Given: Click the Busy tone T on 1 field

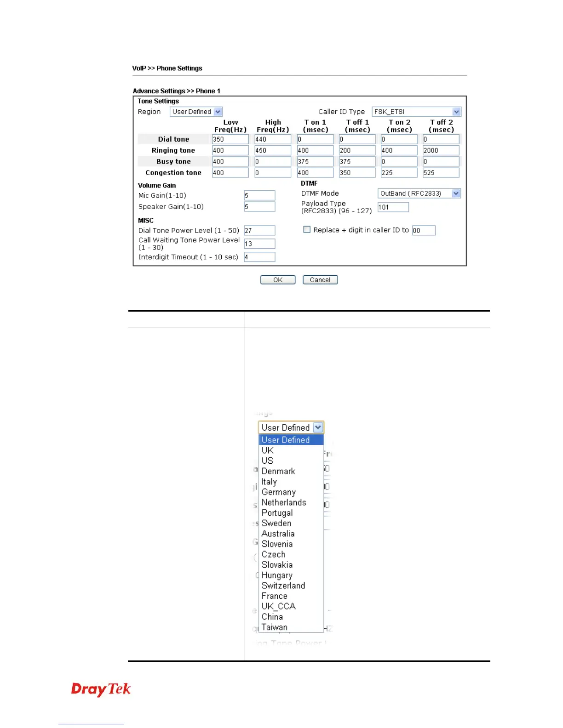Looking at the screenshot, I should pos(315,161).
